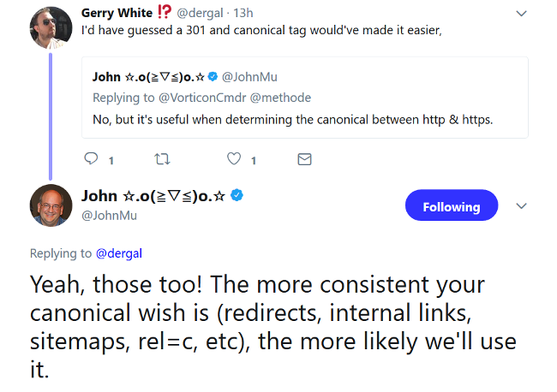Like Gerry White's tweet with heart icon

[233, 158]
